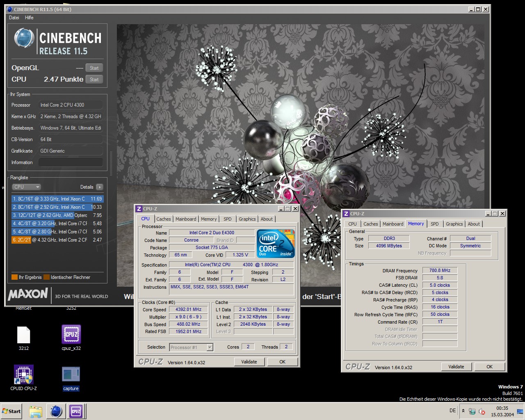Screen dimensions: 525x420
Task: Open Graphics tab in CPU-Z Memory window
Action: [454, 224]
